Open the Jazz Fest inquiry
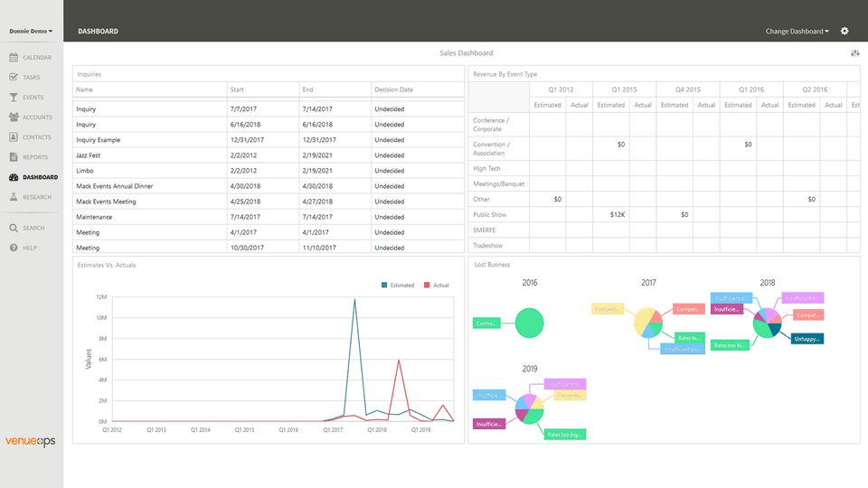Image resolution: width=868 pixels, height=488 pixels. pos(268,155)
